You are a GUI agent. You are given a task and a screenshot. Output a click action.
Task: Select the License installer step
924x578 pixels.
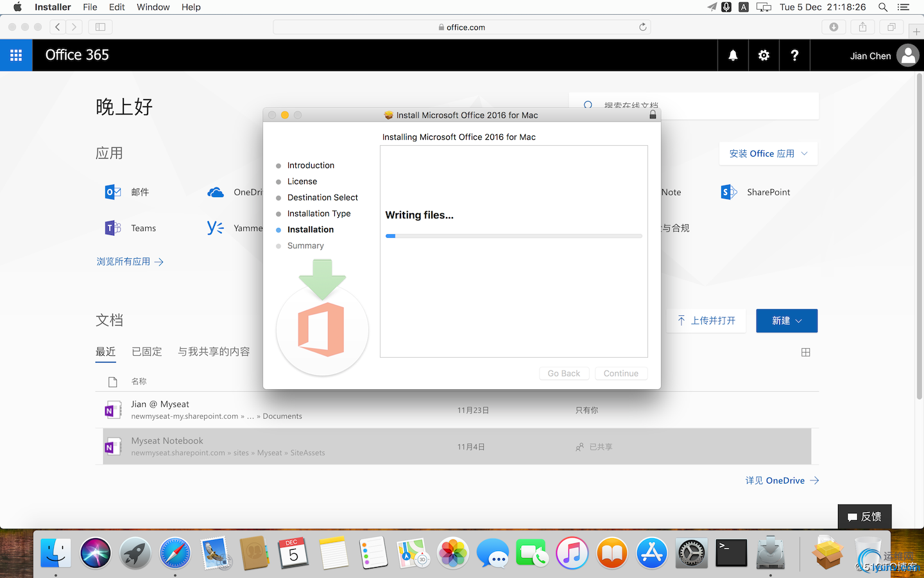(302, 181)
